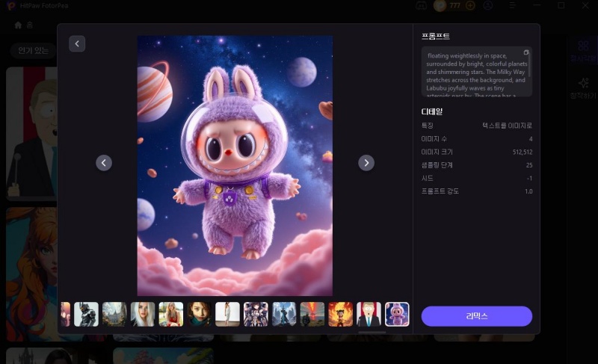Pick the man in suit cartoon thumbnail

[x=369, y=314]
